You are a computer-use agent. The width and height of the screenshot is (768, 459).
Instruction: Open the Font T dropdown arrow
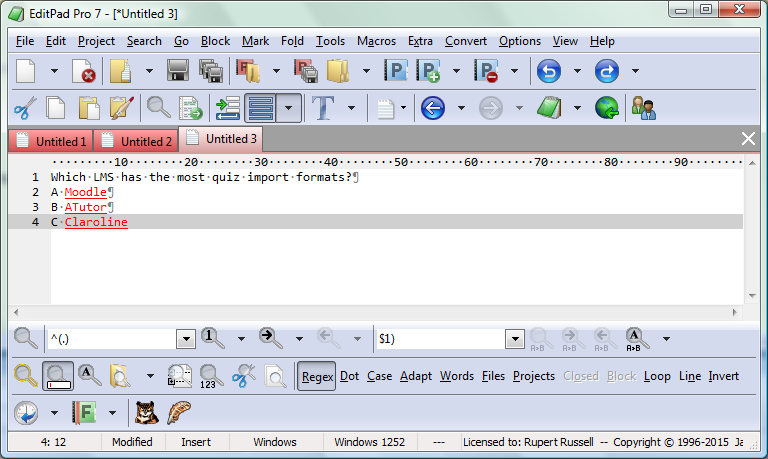pyautogui.click(x=351, y=108)
